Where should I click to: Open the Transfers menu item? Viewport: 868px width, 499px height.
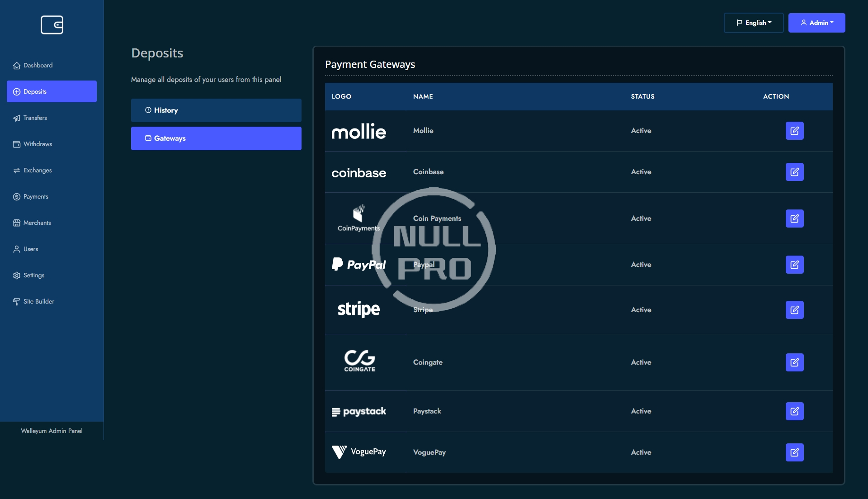(35, 118)
